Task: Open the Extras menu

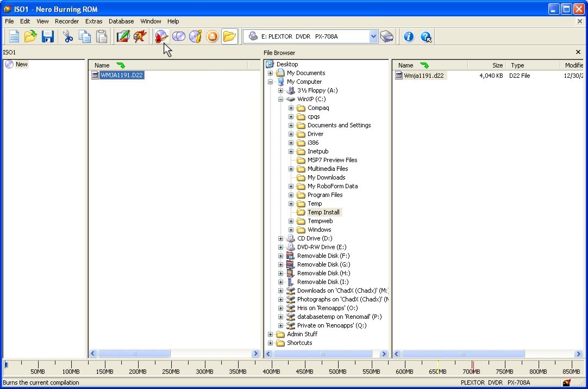Action: 94,21
